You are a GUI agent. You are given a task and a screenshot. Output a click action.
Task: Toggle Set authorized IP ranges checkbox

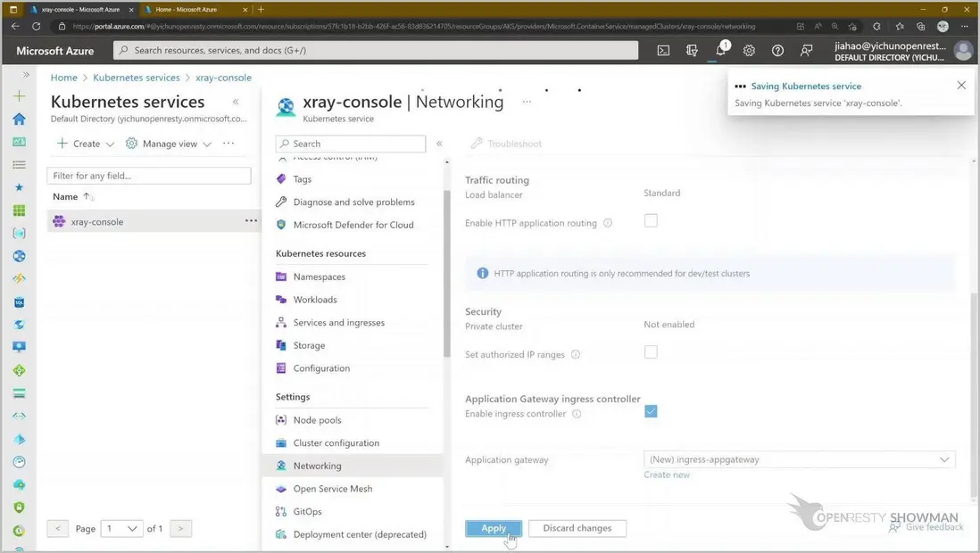coord(651,351)
